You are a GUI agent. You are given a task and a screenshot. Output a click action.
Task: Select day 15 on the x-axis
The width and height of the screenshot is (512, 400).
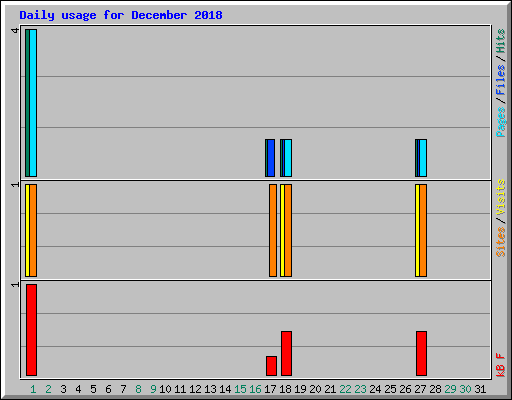click(240, 389)
